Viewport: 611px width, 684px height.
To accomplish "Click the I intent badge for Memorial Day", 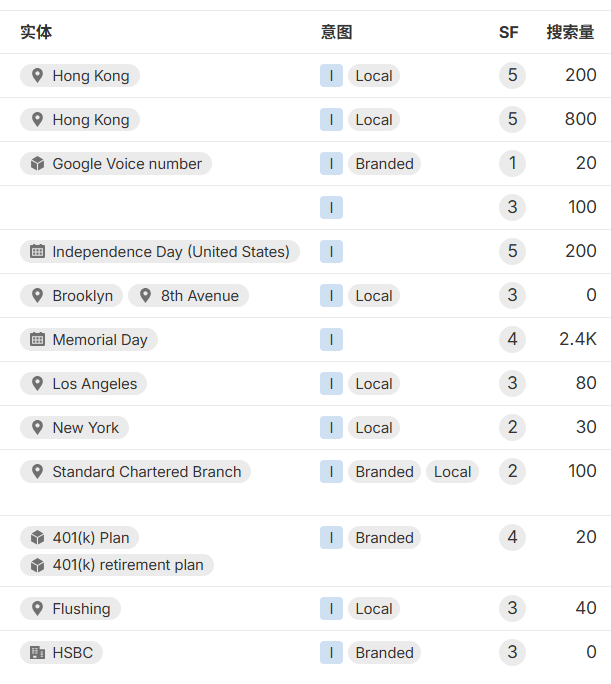I will (331, 340).
